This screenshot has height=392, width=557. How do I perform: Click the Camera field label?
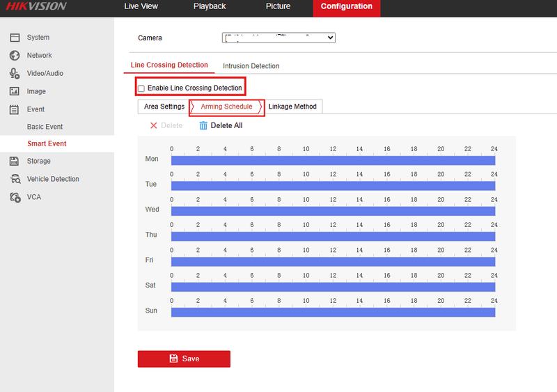(150, 38)
